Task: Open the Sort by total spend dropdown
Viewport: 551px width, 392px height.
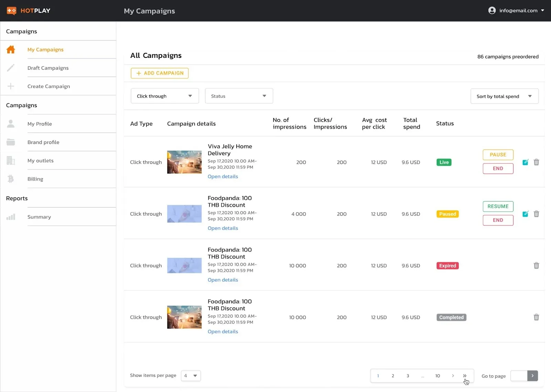Action: click(x=505, y=96)
